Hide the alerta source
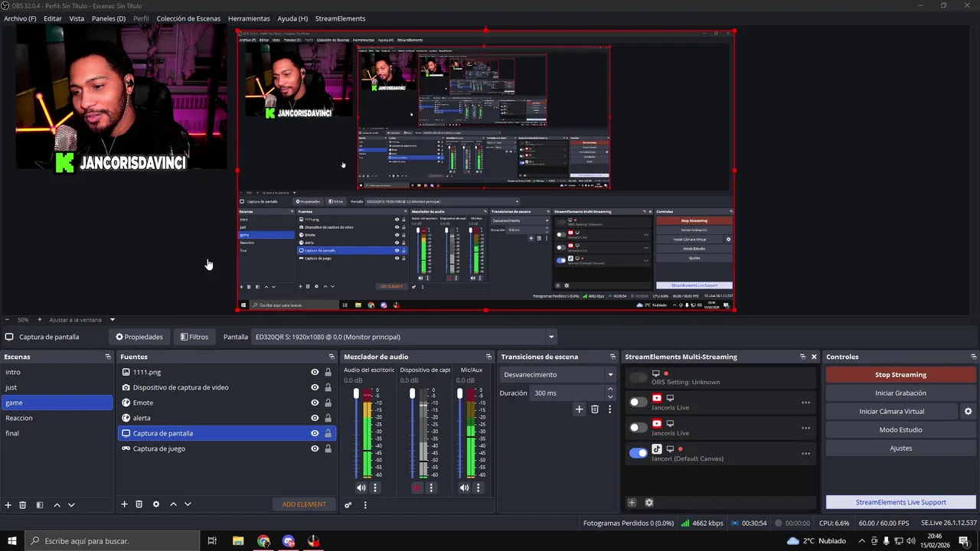The height and width of the screenshot is (551, 980). tap(315, 418)
